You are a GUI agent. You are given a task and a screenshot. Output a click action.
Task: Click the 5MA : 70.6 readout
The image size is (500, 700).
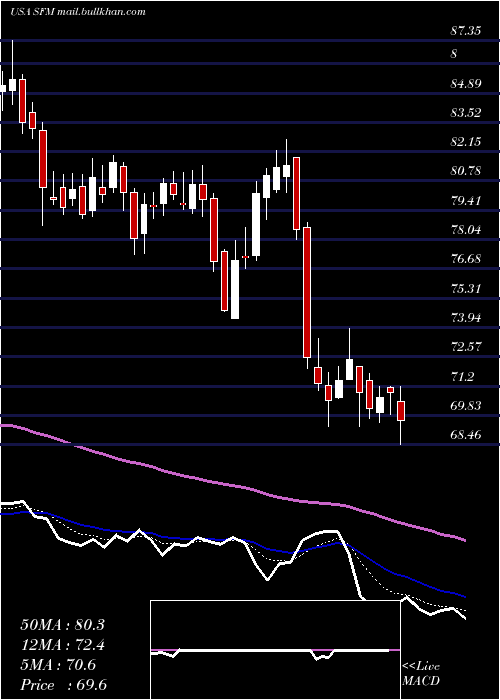tap(58, 665)
